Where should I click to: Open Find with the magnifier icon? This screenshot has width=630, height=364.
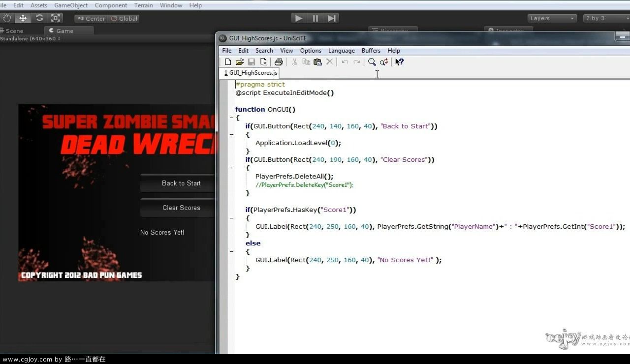pyautogui.click(x=372, y=62)
